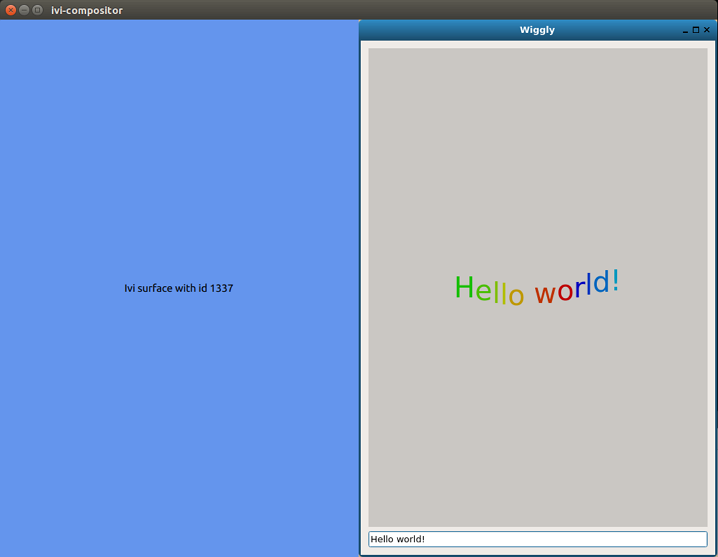Click the dark blue 'r' in the wiggly text
This screenshot has width=718, height=557.
(580, 291)
